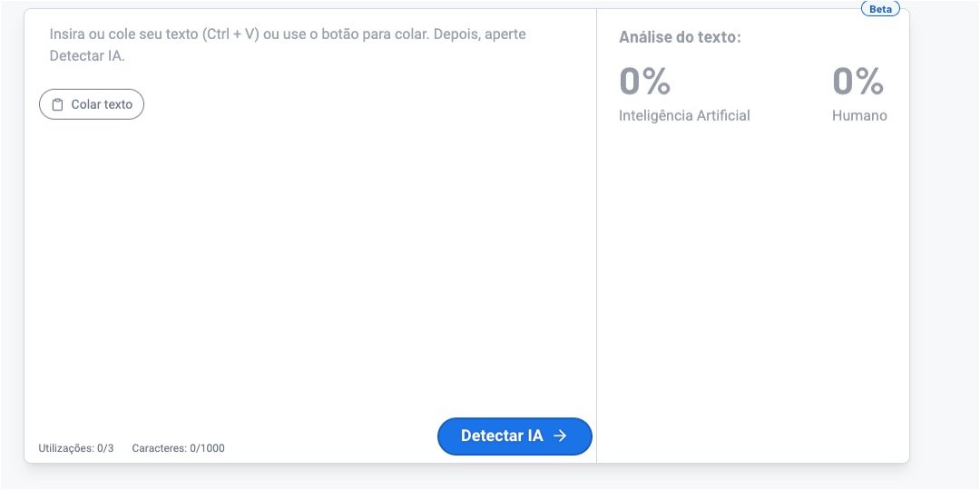Click the clipboard icon in Colar texto
This screenshot has width=980, height=490.
pos(58,104)
